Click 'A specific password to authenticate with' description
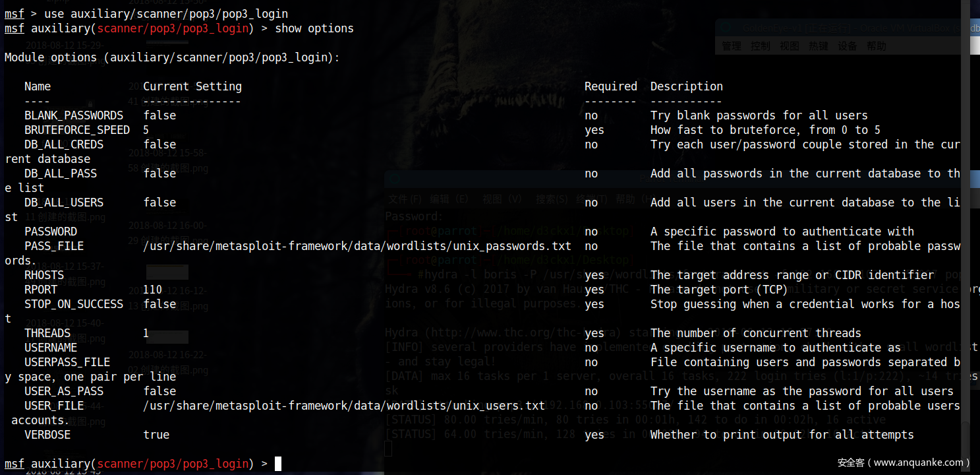This screenshot has height=475, width=980. coord(782,232)
